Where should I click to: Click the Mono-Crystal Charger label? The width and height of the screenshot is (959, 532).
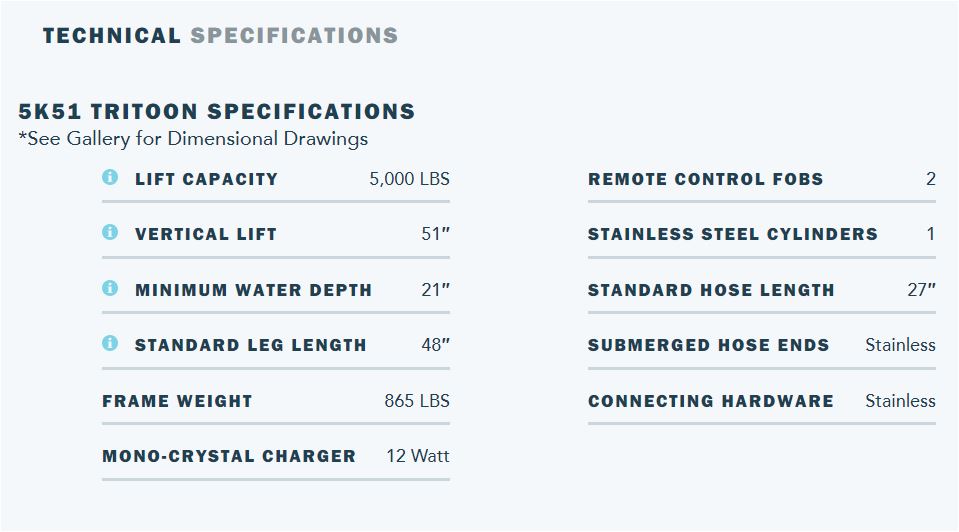click(229, 457)
